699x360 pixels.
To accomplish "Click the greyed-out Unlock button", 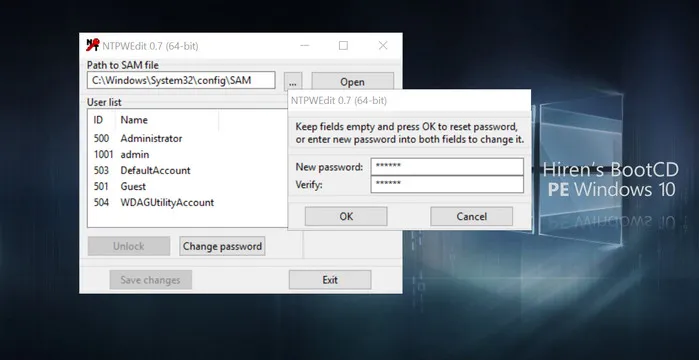I will [x=129, y=246].
